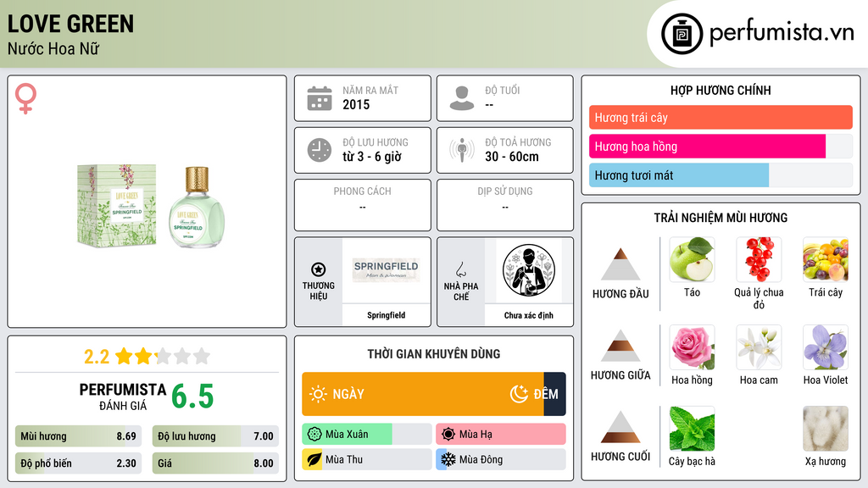
Task: Select the Hoa Violet note image
Action: point(826,347)
